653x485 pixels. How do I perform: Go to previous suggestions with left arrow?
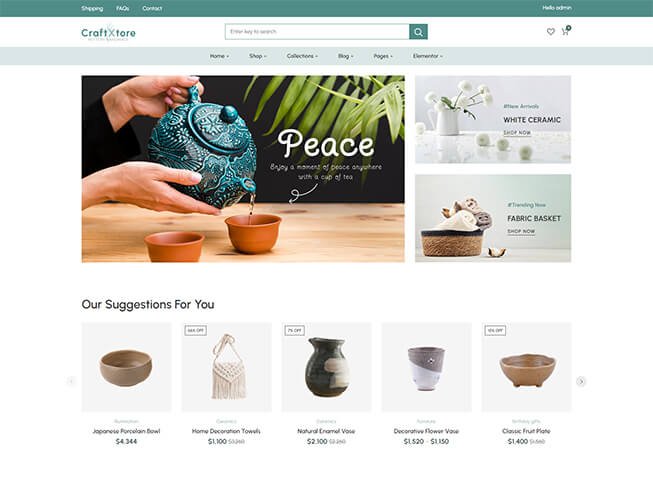71,381
